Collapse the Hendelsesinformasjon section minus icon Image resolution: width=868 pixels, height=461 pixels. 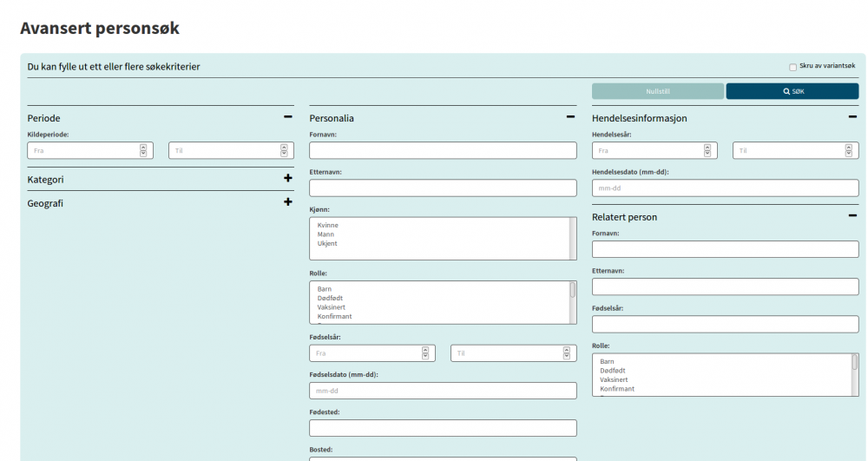tap(852, 117)
